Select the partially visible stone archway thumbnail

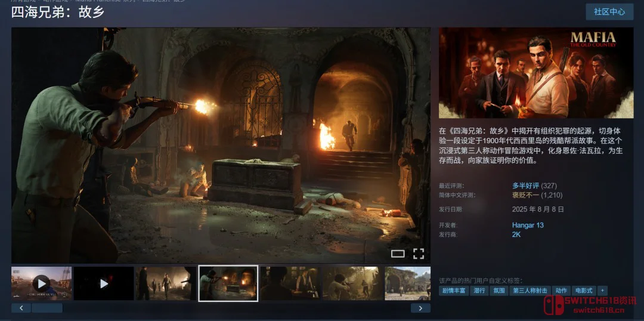(x=407, y=283)
